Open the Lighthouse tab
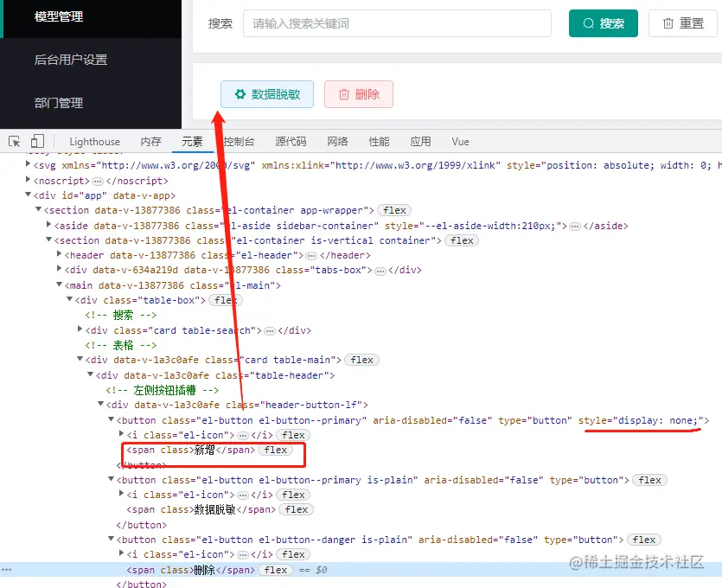The image size is (722, 588). 94,141
